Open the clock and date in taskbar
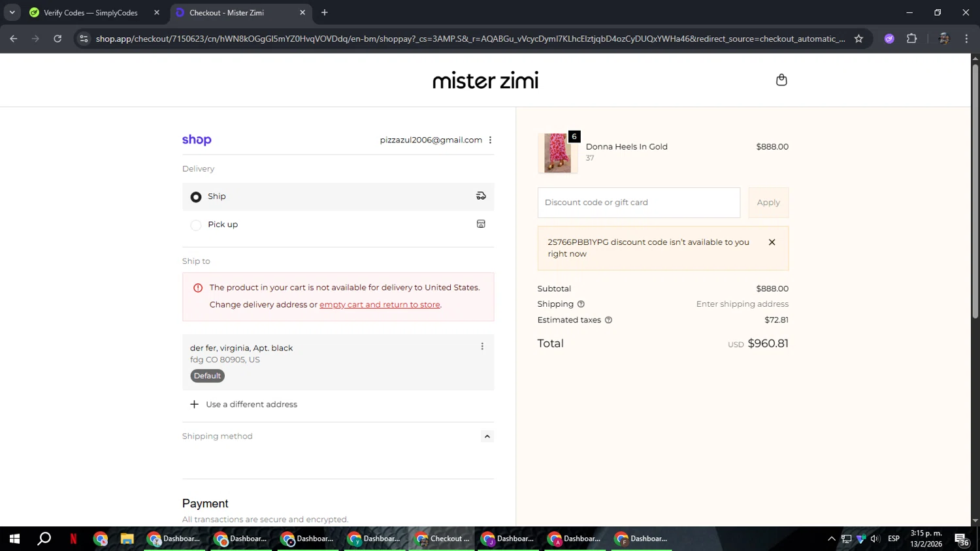The image size is (980, 551). (x=926, y=539)
